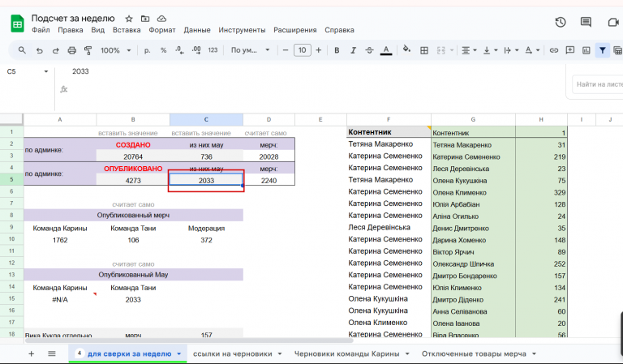Toggle italic formatting
The image size is (623, 364).
point(353,50)
